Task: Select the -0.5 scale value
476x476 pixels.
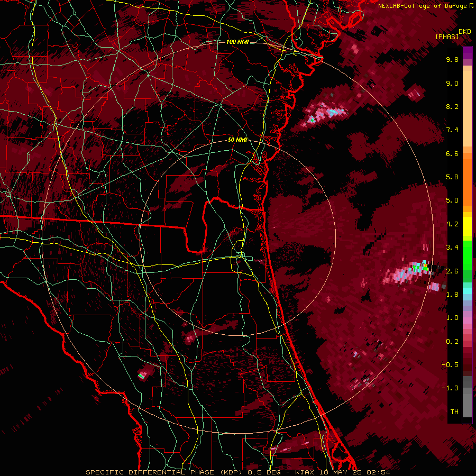Action: 450,365
